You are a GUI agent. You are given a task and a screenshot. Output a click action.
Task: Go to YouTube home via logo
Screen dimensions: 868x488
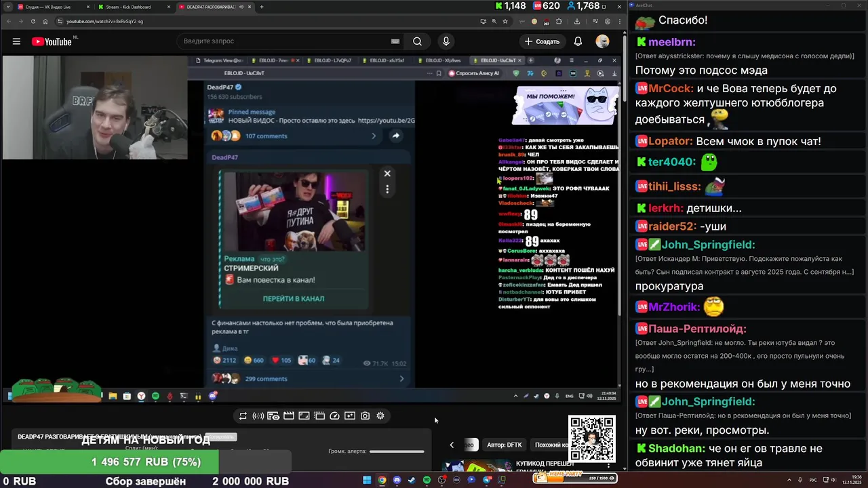[52, 41]
